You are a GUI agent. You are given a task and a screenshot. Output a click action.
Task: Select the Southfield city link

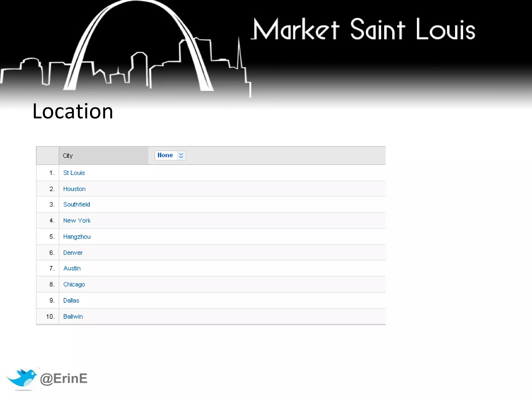(x=77, y=204)
